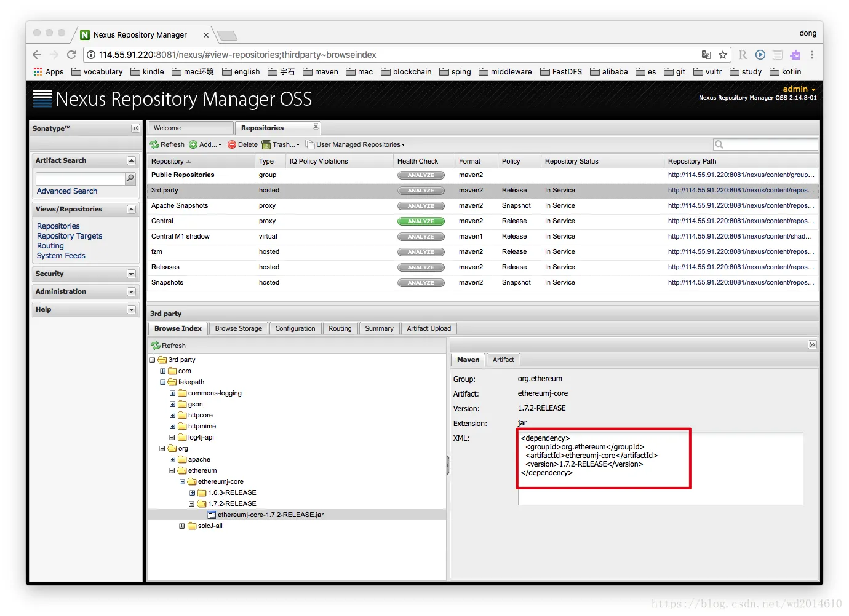
Task: Expand the Administration panel
Action: pyautogui.click(x=131, y=291)
